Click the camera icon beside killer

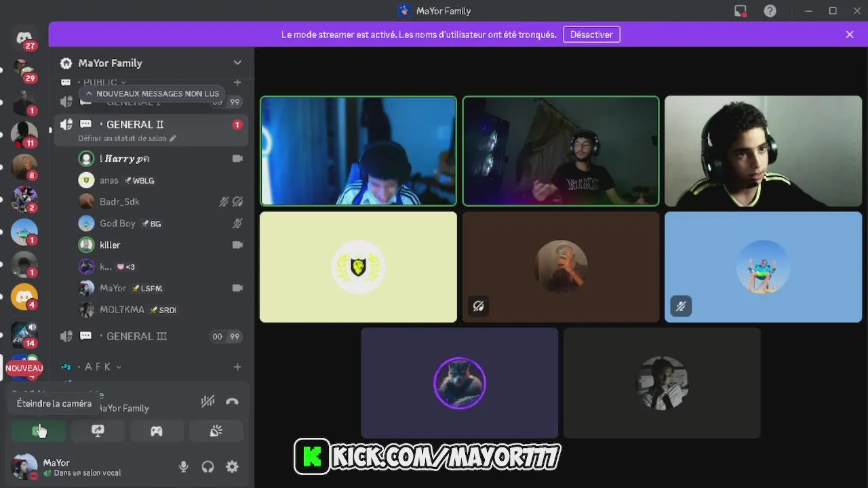pyautogui.click(x=237, y=245)
